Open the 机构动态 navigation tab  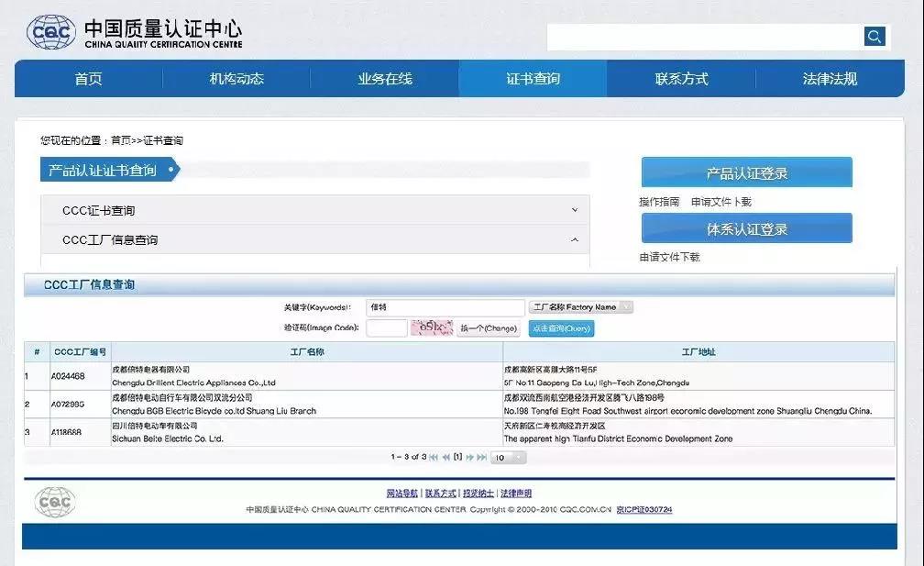(236, 78)
